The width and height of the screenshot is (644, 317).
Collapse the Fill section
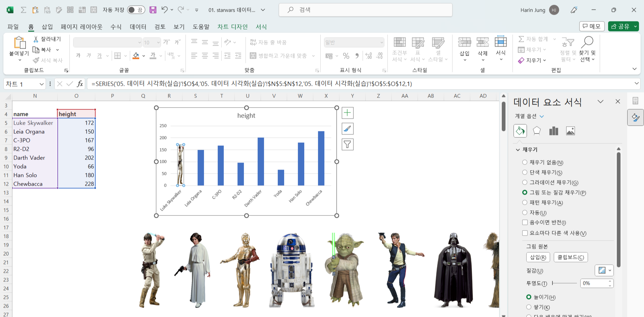point(518,149)
